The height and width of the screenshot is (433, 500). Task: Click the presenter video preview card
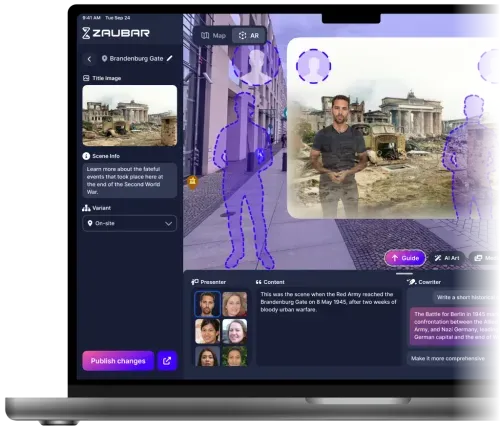[392, 128]
